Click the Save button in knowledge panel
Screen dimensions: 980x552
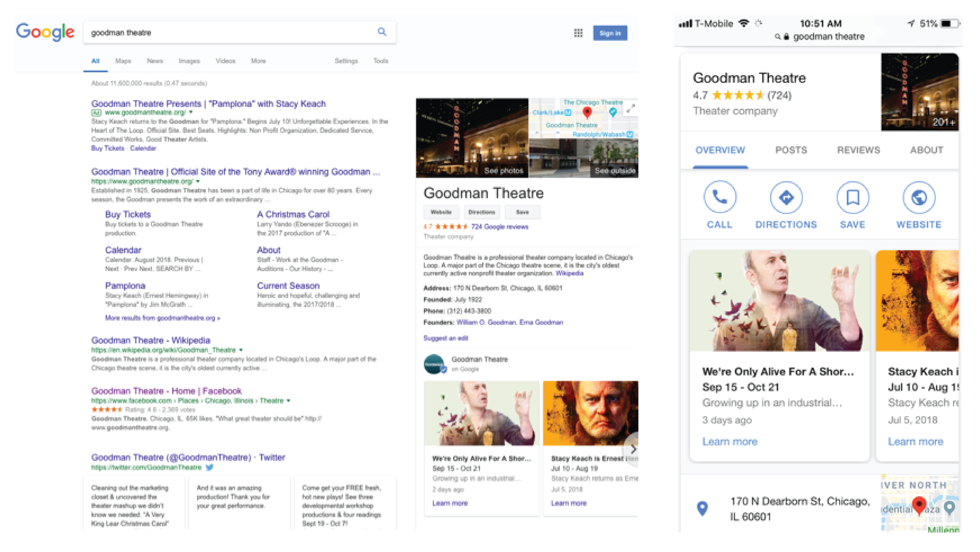522,212
